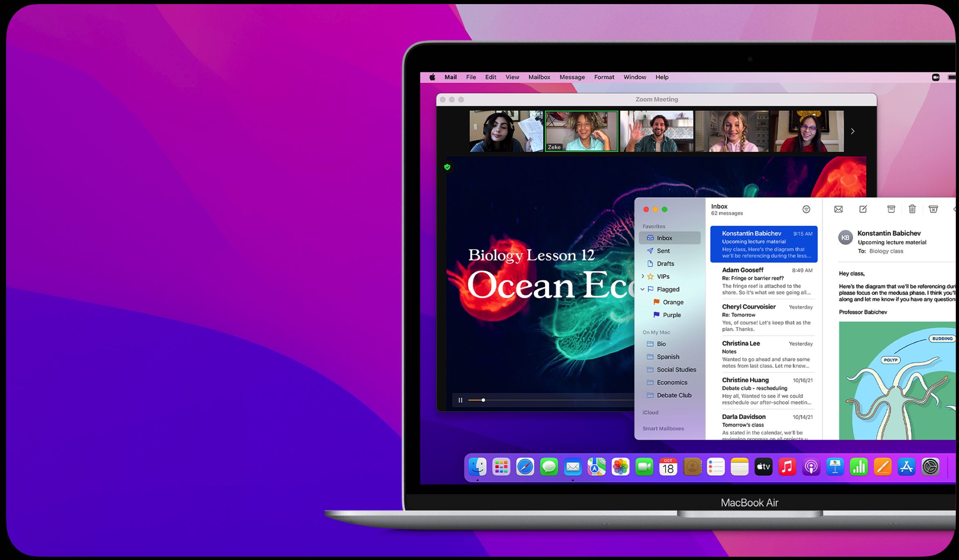The width and height of the screenshot is (959, 560).
Task: Archive the selected message in Mail
Action: tap(891, 209)
